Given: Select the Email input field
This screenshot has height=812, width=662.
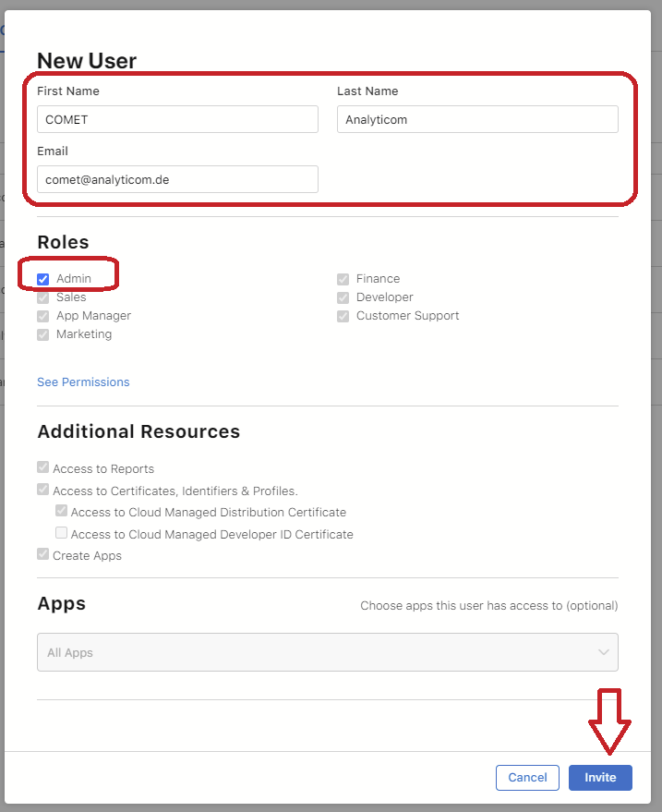Looking at the screenshot, I should point(177,179).
